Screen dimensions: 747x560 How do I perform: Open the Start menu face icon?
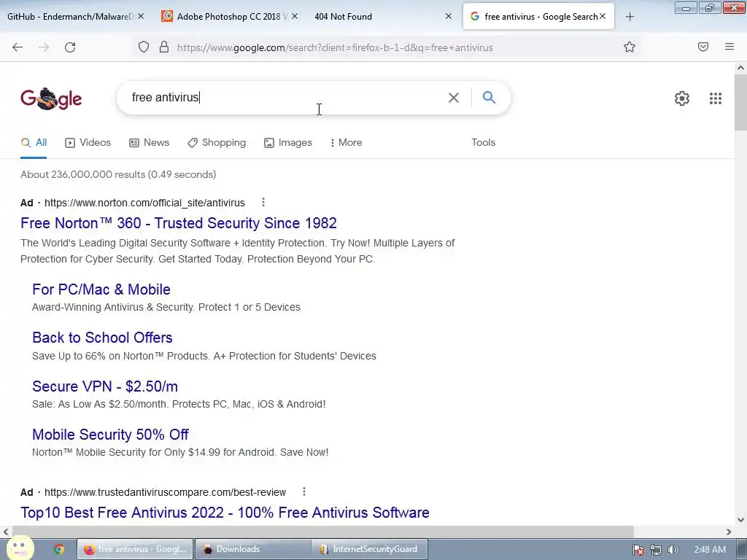coord(21,548)
